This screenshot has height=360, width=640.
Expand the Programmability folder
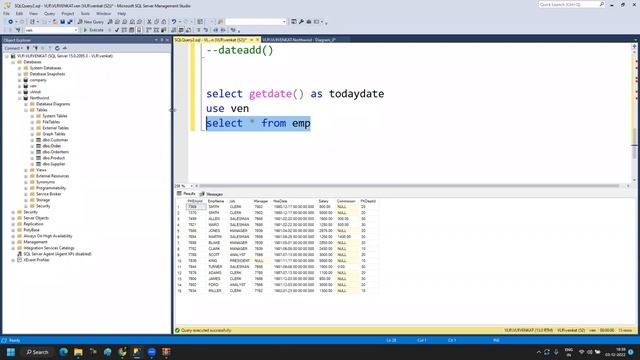[x=26, y=188]
